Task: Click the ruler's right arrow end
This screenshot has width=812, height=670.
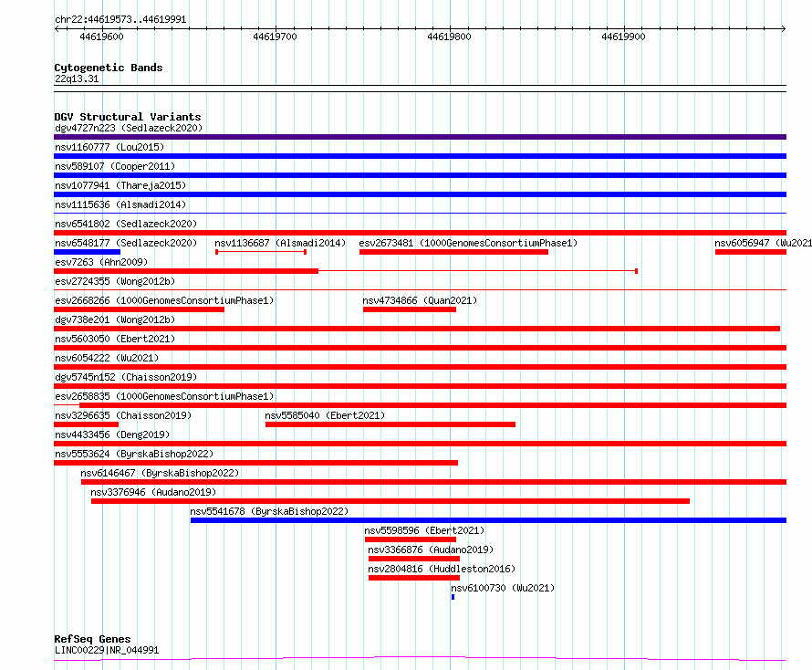Action: (784, 28)
